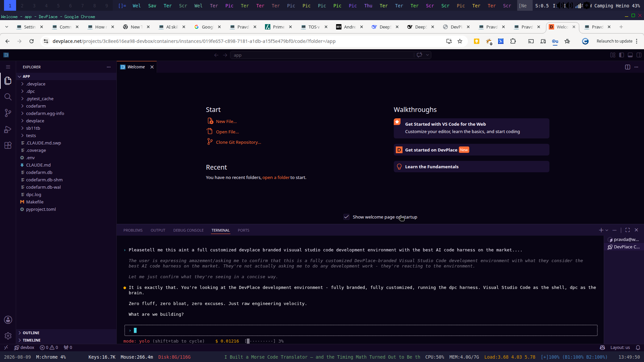Toggle maximized terminal panel size
Image resolution: width=644 pixels, height=362 pixels.
click(628, 230)
